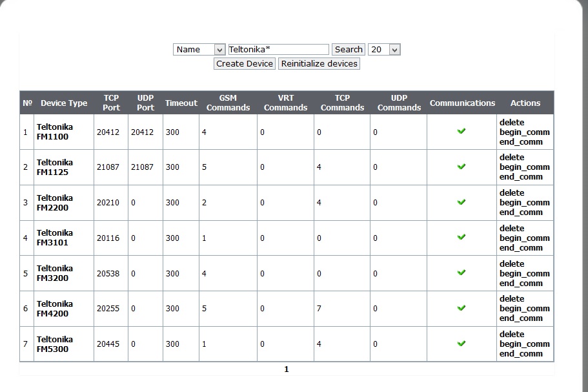Click the Create Device button

245,64
